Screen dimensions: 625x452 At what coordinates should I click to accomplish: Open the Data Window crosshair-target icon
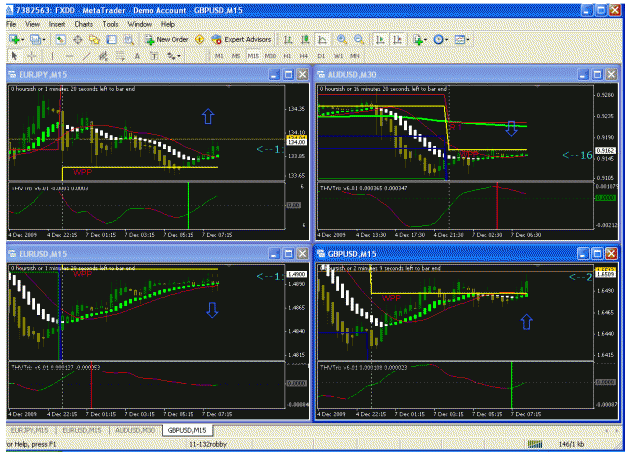(77, 39)
